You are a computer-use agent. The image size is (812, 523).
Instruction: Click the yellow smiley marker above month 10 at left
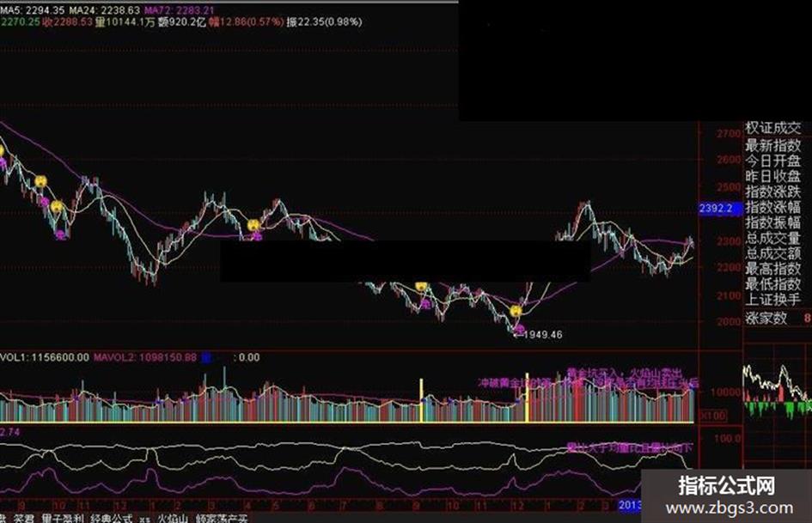click(x=57, y=207)
